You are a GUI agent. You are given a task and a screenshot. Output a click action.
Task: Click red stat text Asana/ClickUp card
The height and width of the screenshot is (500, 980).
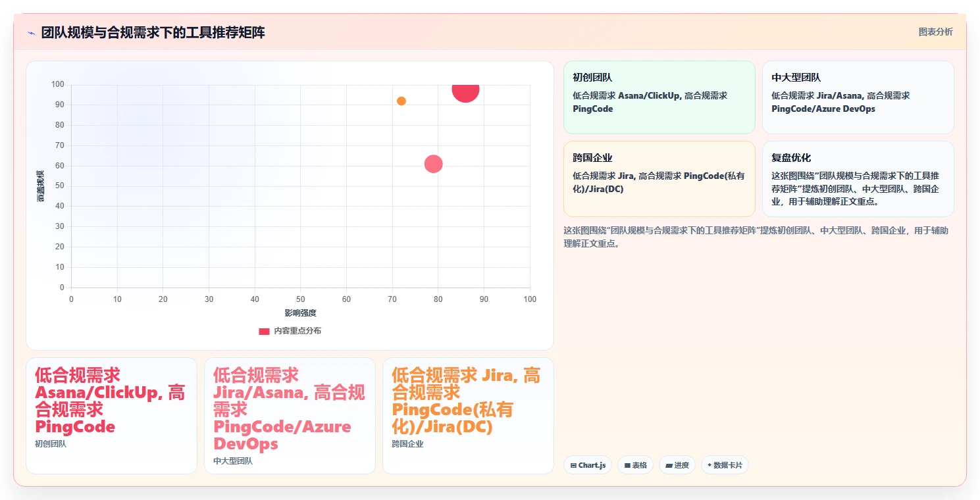[x=110, y=401]
